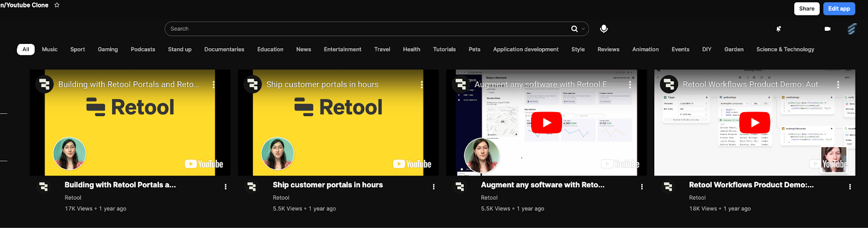The width and height of the screenshot is (868, 228).
Task: Select the Application development category
Action: (526, 49)
